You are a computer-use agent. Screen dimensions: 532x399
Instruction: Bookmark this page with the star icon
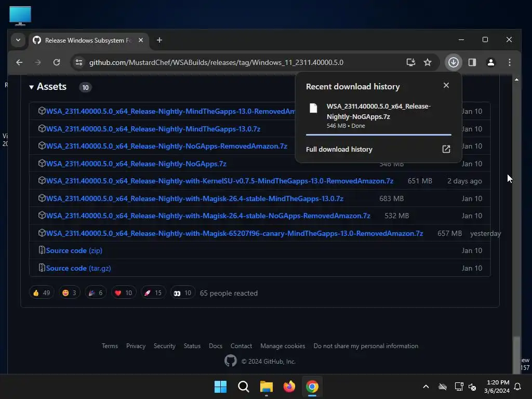click(x=428, y=62)
